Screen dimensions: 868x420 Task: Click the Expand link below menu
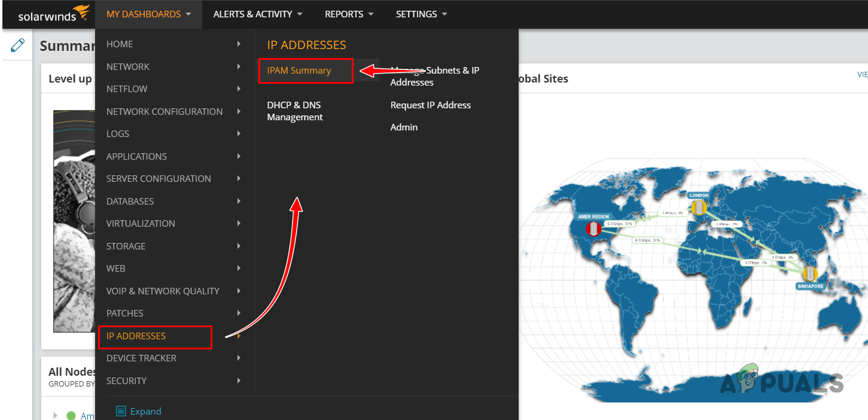[x=146, y=411]
